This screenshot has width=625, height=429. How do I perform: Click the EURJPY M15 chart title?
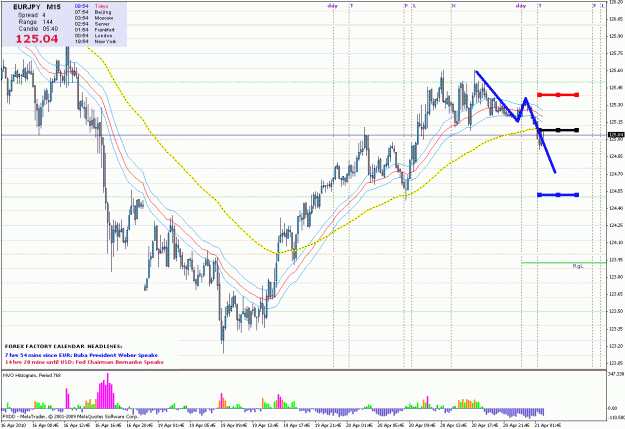(37, 7)
